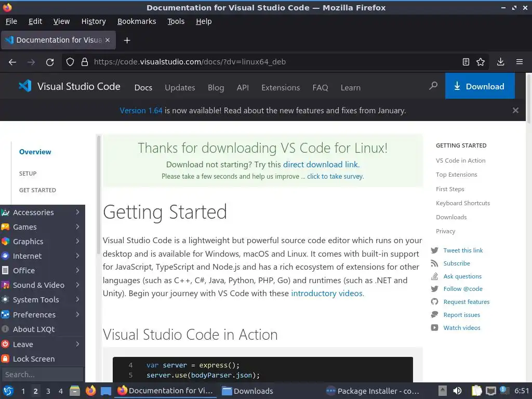Expand the Leave submenu
This screenshot has height=399, width=532.
coord(43,344)
